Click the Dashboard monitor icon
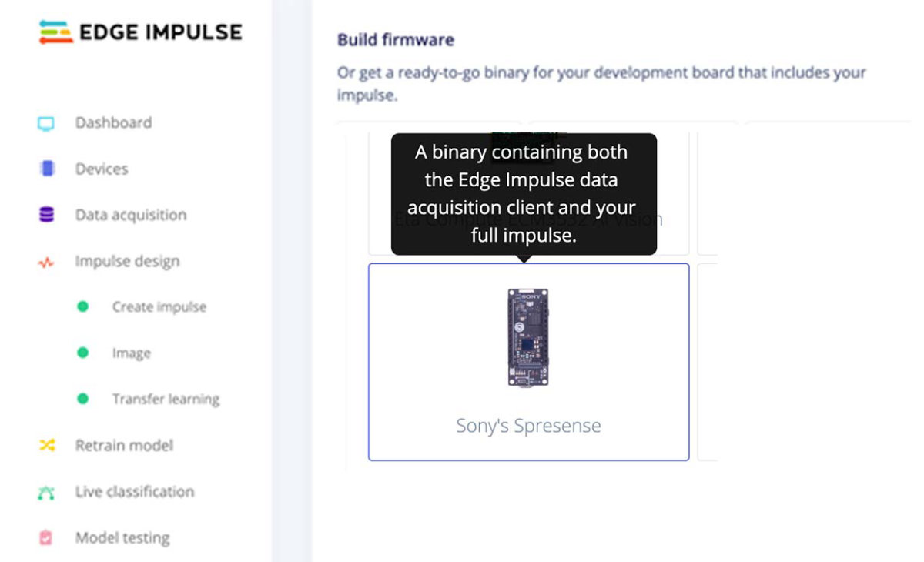924x562 pixels. click(46, 123)
